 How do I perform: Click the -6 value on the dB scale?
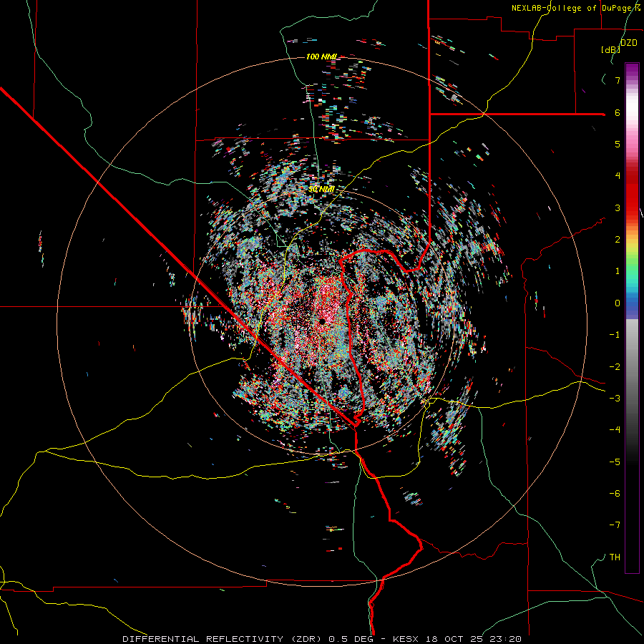(x=615, y=493)
